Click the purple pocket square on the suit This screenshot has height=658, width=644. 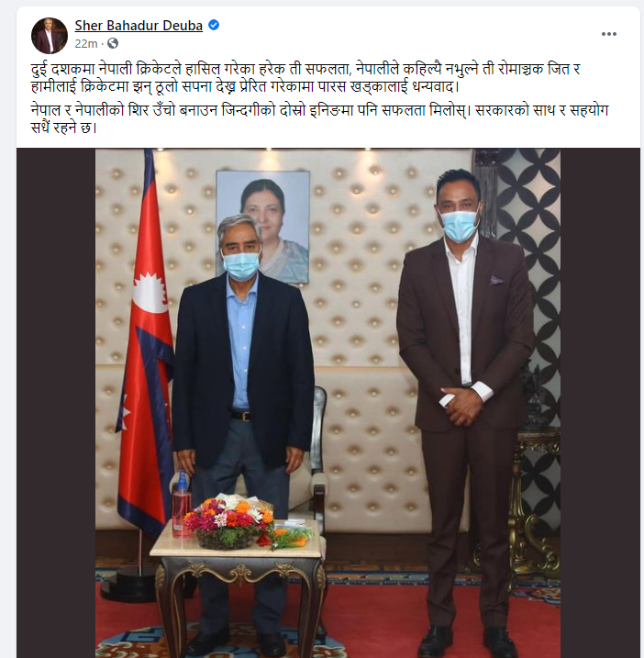click(x=496, y=280)
